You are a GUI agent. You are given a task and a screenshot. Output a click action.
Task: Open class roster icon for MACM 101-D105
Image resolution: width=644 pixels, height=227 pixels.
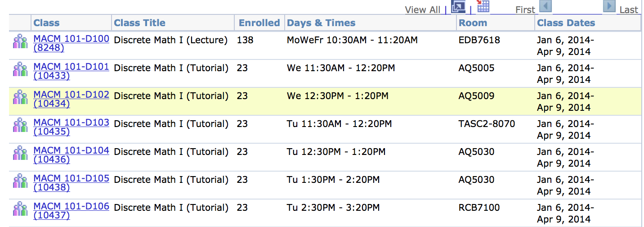[x=20, y=181]
